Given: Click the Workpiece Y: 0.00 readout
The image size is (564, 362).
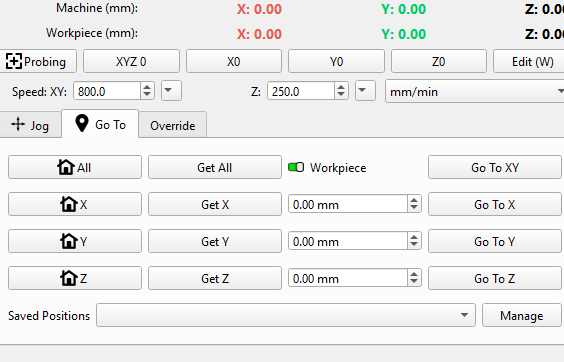Looking at the screenshot, I should pyautogui.click(x=404, y=34).
